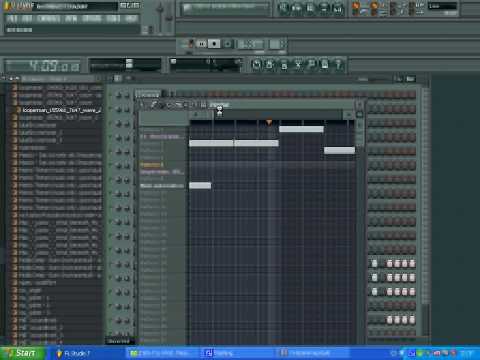Click the piano roll target channel field

[219, 105]
